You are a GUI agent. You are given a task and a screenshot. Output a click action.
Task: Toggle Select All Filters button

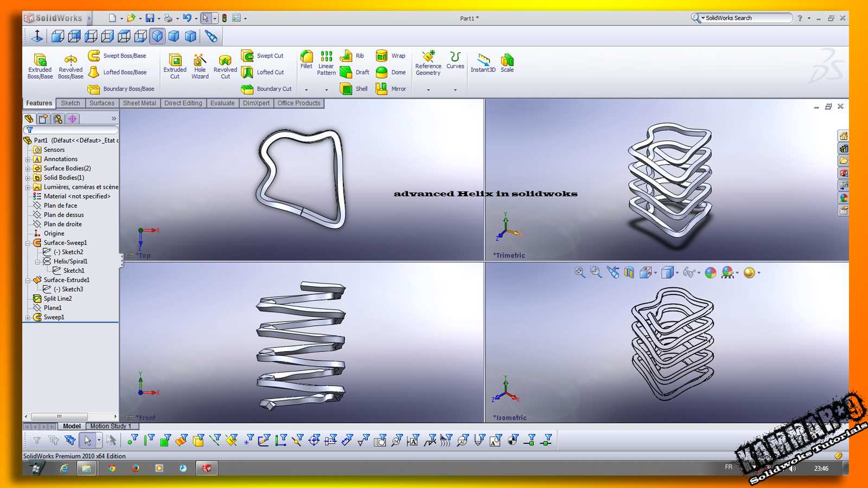[70, 440]
